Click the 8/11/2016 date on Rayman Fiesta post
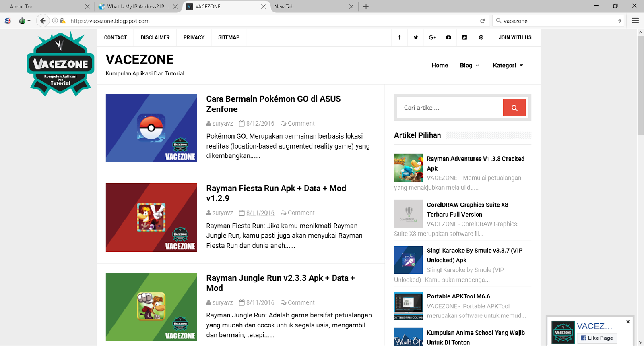The image size is (644, 346). (x=260, y=213)
